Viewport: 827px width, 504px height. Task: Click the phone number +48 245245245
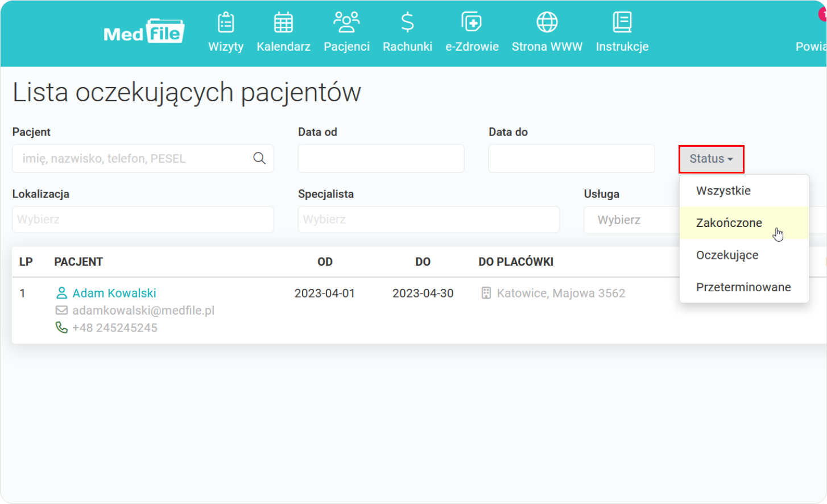(x=115, y=328)
